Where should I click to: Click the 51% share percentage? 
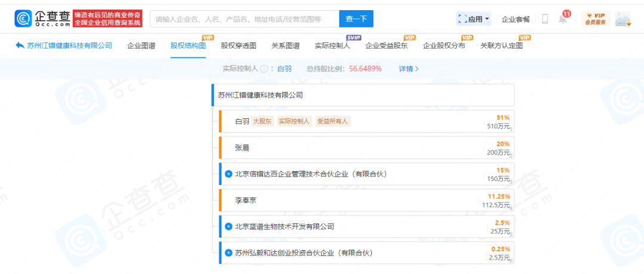[x=503, y=118]
